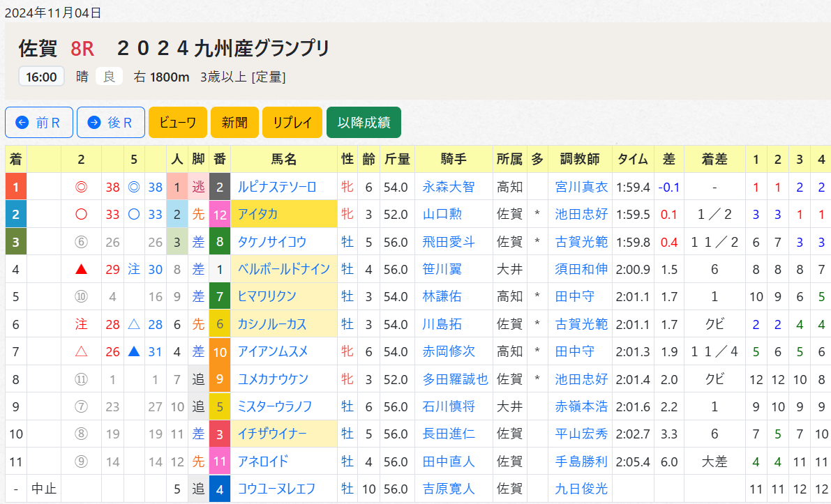
Task: Click the number 2 badge for ルピナステソーロ
Action: [219, 187]
